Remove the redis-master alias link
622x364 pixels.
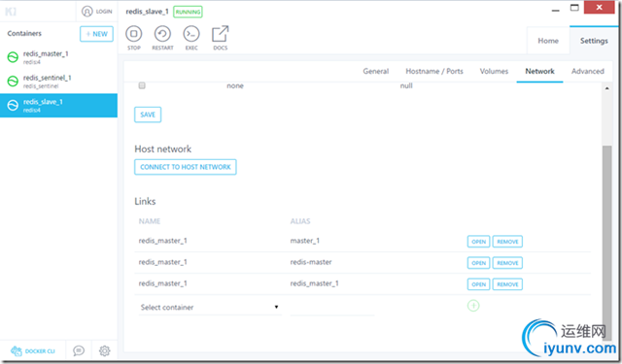pos(507,263)
